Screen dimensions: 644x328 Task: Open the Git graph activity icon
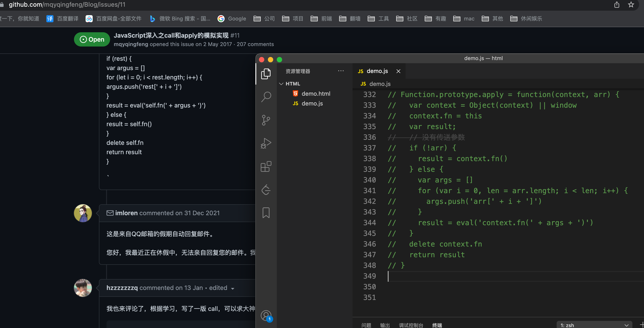tap(266, 190)
